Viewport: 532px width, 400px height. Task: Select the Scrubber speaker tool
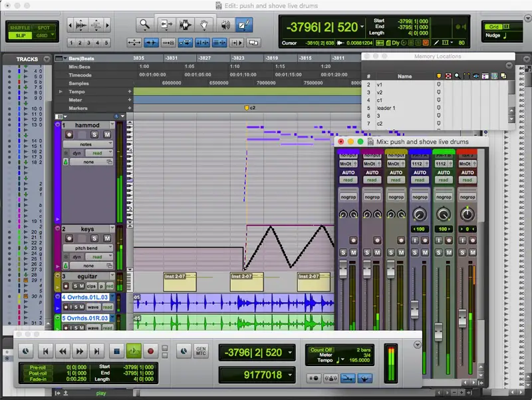(225, 25)
